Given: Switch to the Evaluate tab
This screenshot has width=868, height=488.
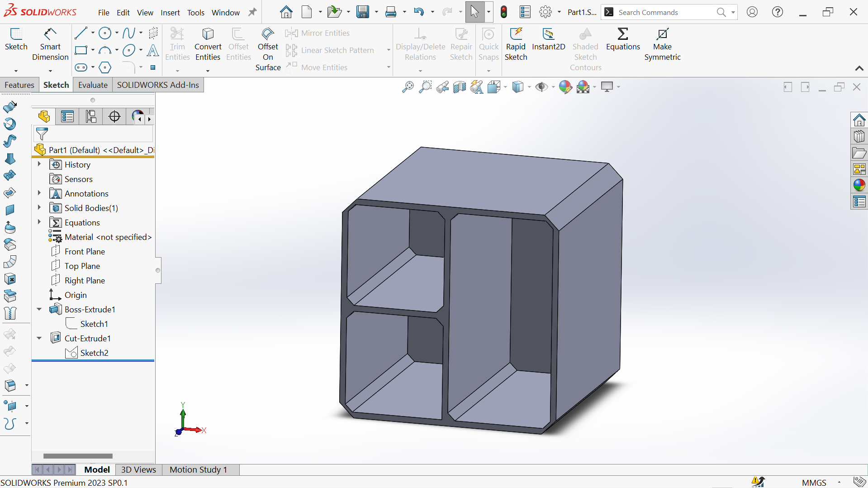Looking at the screenshot, I should (x=93, y=85).
